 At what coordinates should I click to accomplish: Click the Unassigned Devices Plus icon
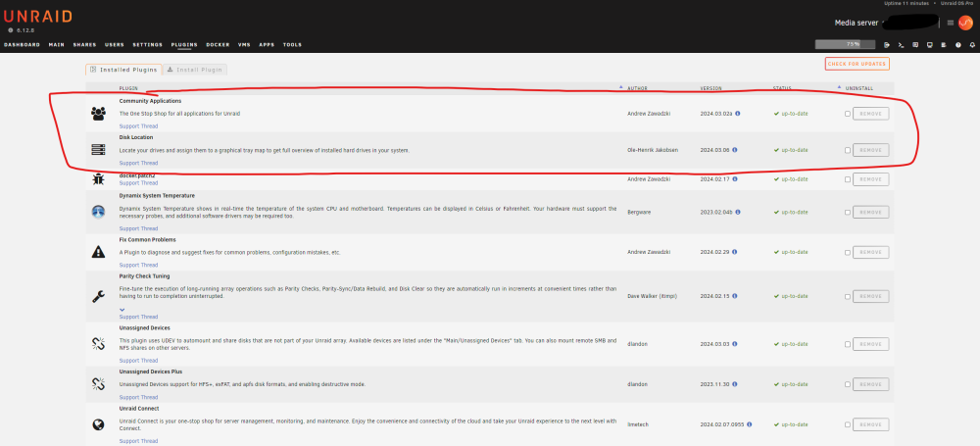coord(98,384)
